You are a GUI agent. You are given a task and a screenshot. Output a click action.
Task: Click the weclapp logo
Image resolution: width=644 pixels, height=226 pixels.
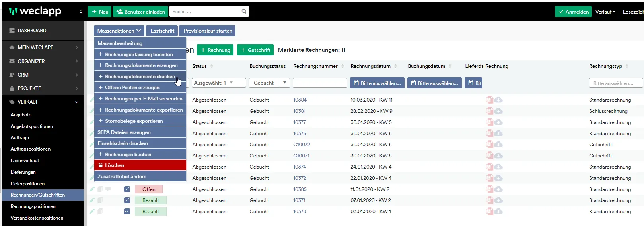point(35,11)
